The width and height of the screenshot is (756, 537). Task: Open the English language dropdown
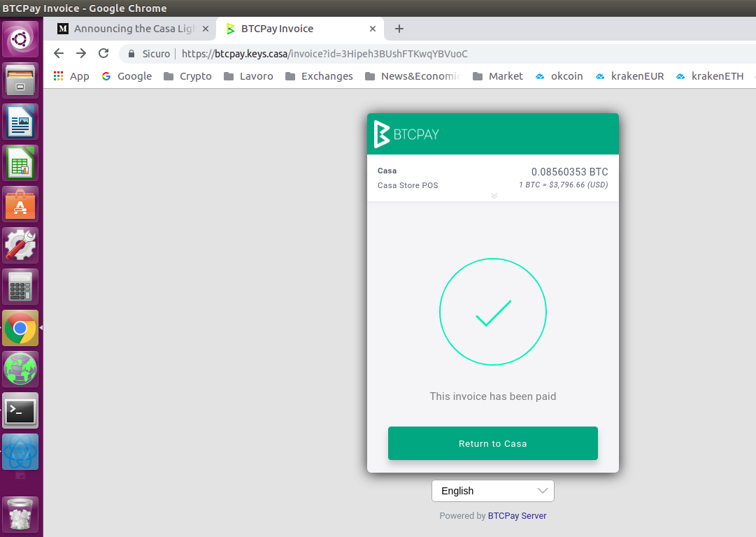(493, 491)
